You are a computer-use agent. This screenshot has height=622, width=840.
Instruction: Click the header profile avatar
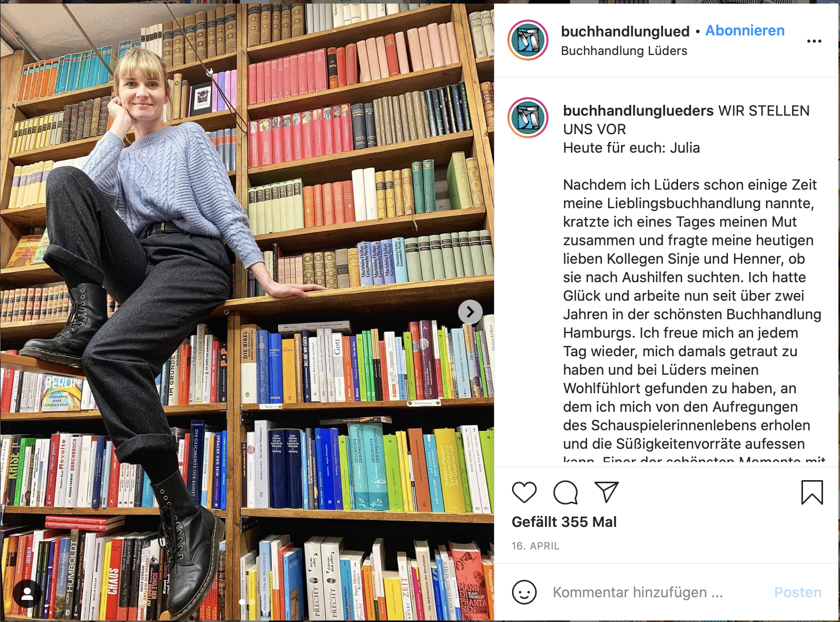click(528, 40)
